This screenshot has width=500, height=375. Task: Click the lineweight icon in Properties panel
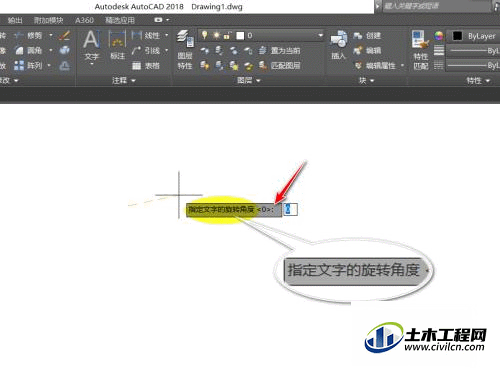pos(439,51)
